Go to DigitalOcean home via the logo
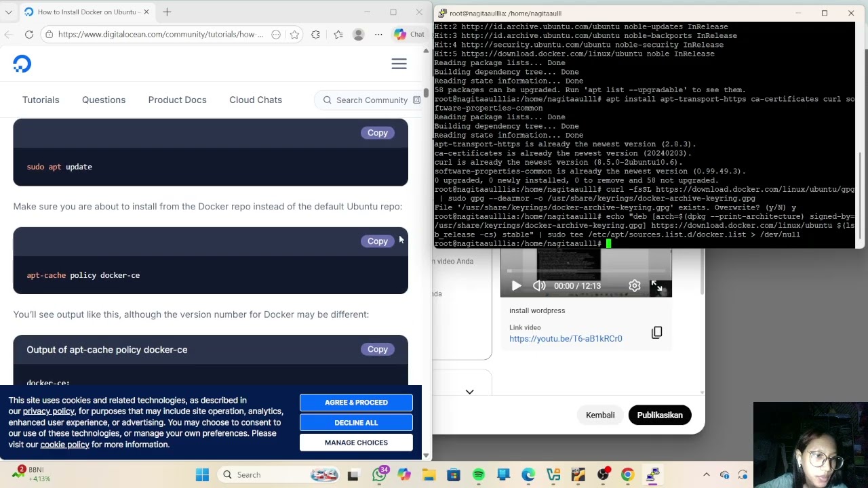This screenshot has height=488, width=868. click(x=22, y=64)
